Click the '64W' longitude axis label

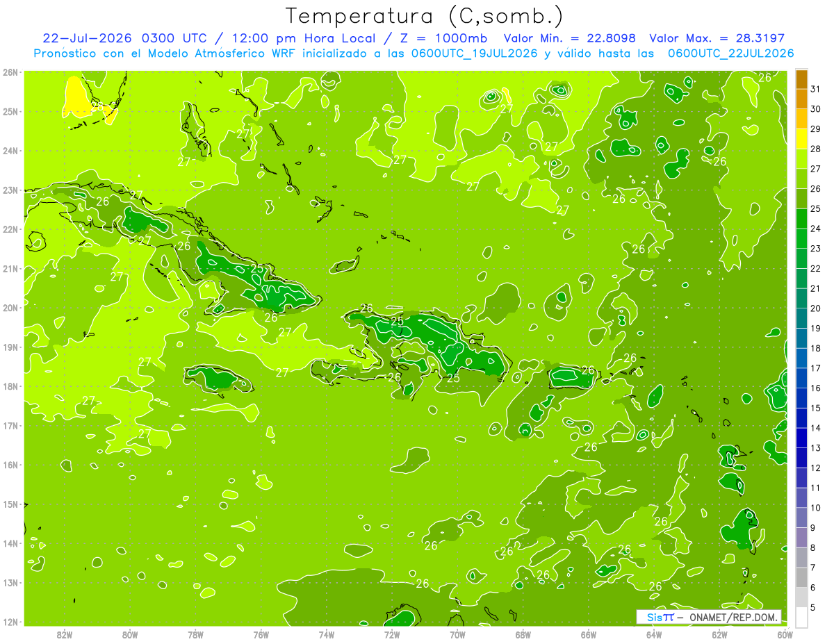[x=654, y=634]
